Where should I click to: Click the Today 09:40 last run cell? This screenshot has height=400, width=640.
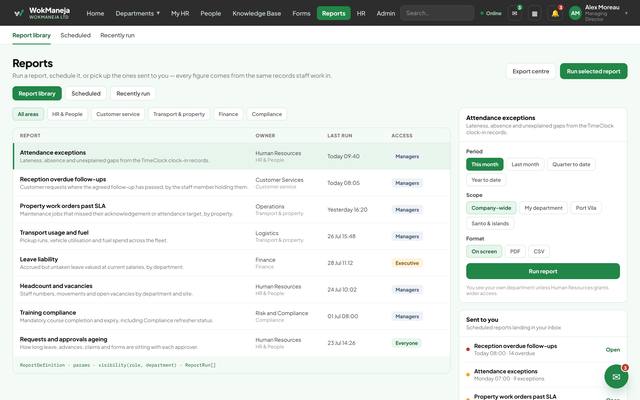pyautogui.click(x=343, y=156)
